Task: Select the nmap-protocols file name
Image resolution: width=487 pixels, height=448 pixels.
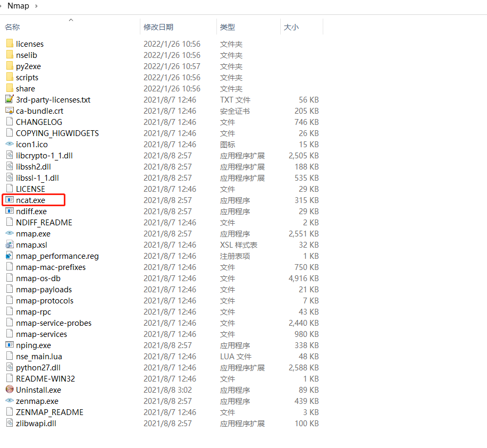Action: (45, 301)
